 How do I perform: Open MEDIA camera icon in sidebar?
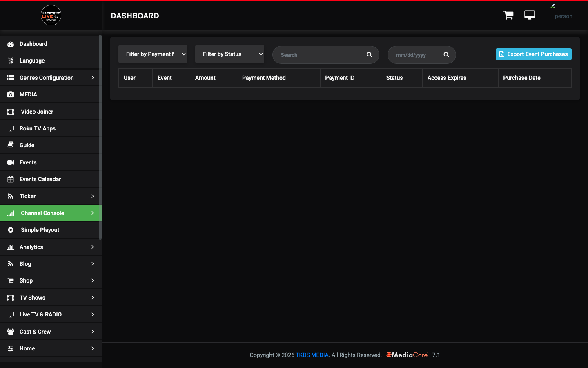(11, 94)
